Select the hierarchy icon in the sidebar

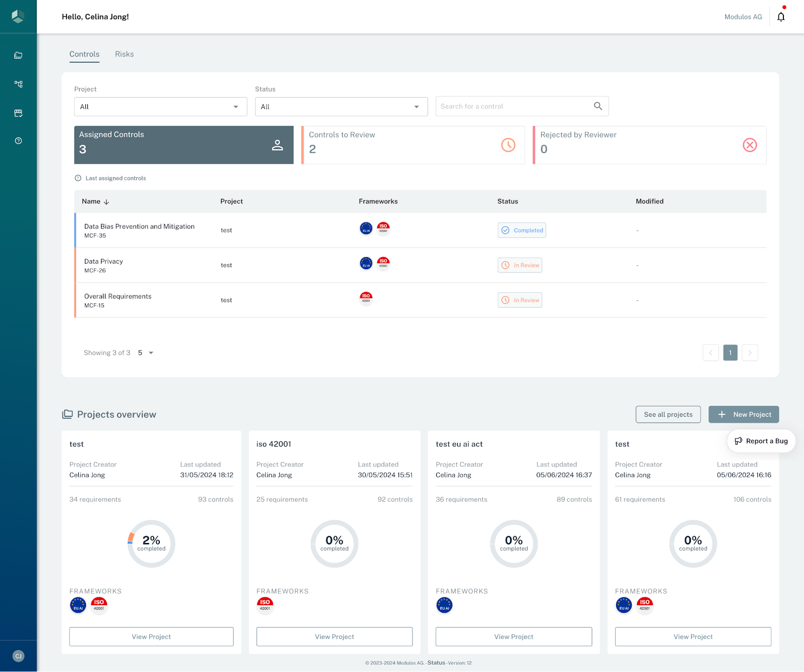click(x=18, y=84)
